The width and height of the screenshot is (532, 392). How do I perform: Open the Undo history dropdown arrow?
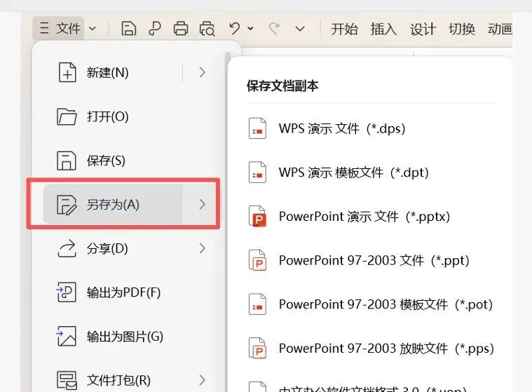(x=251, y=29)
